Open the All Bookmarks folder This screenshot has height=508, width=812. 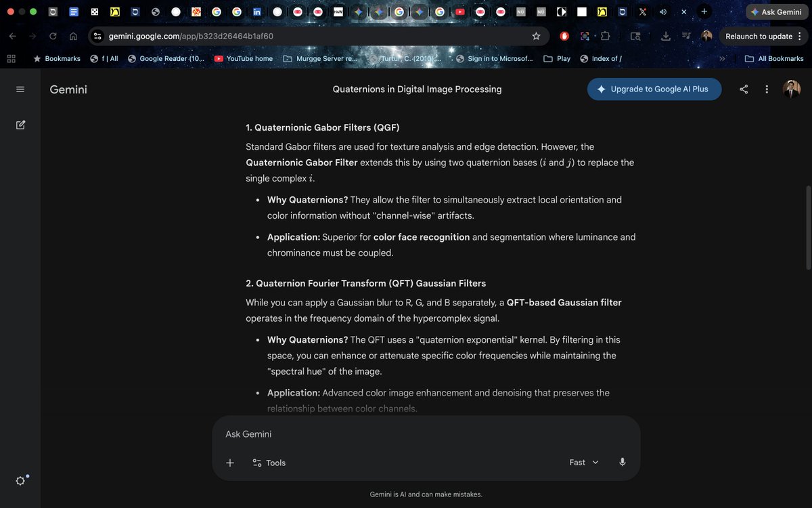[774, 59]
